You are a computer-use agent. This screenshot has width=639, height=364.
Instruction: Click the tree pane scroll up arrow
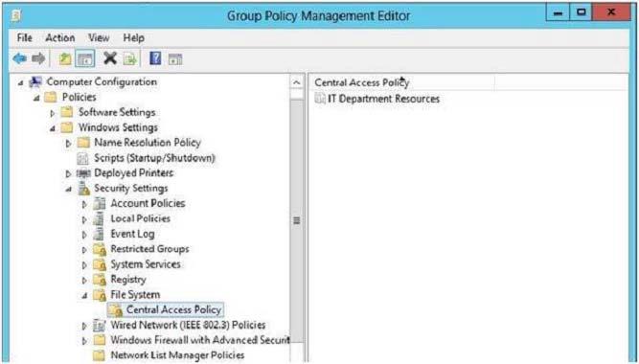coord(297,82)
